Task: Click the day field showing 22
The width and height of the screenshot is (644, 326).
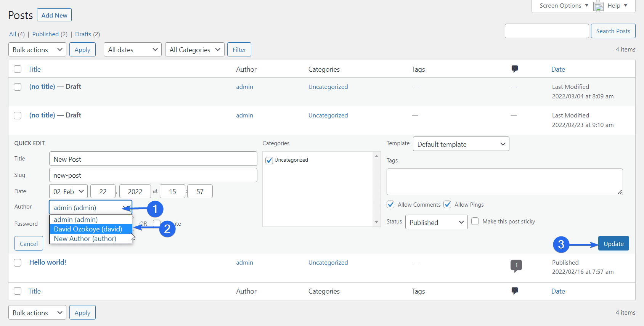Action: tap(103, 191)
